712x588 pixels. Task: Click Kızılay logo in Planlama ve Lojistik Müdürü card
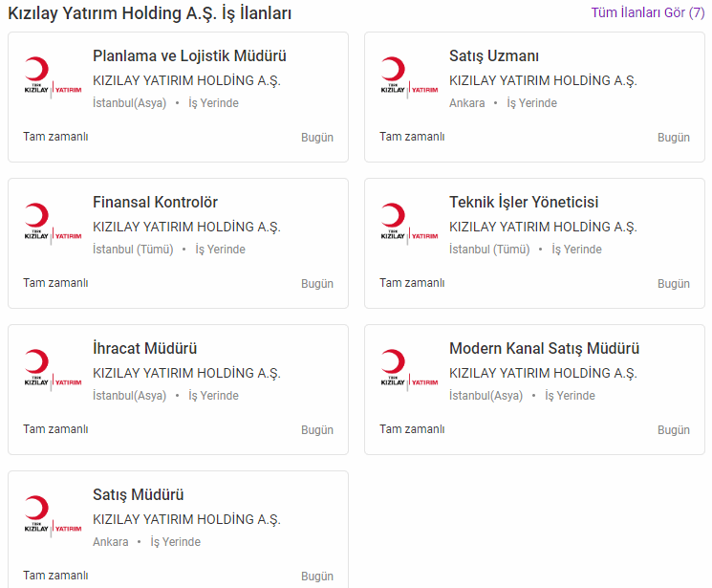pyautogui.click(x=53, y=76)
